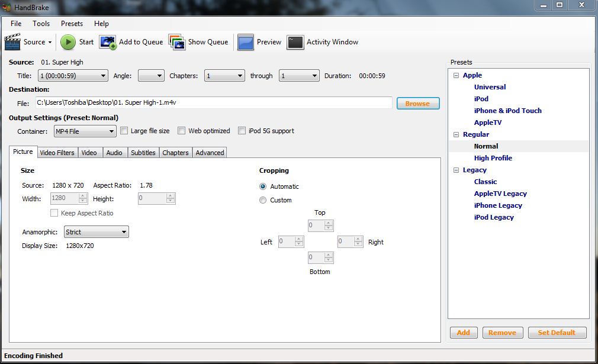Select the iPod Legacy preset
This screenshot has width=598, height=364.
coord(494,217)
